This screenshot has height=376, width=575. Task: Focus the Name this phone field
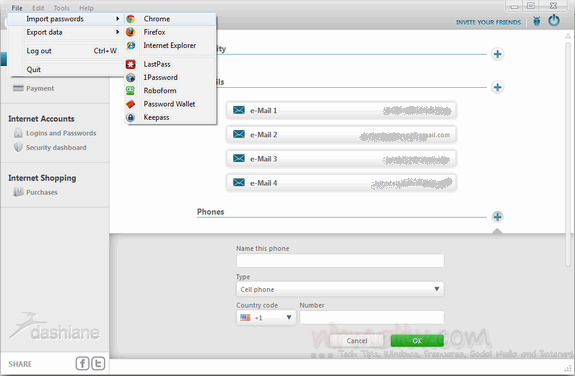340,260
